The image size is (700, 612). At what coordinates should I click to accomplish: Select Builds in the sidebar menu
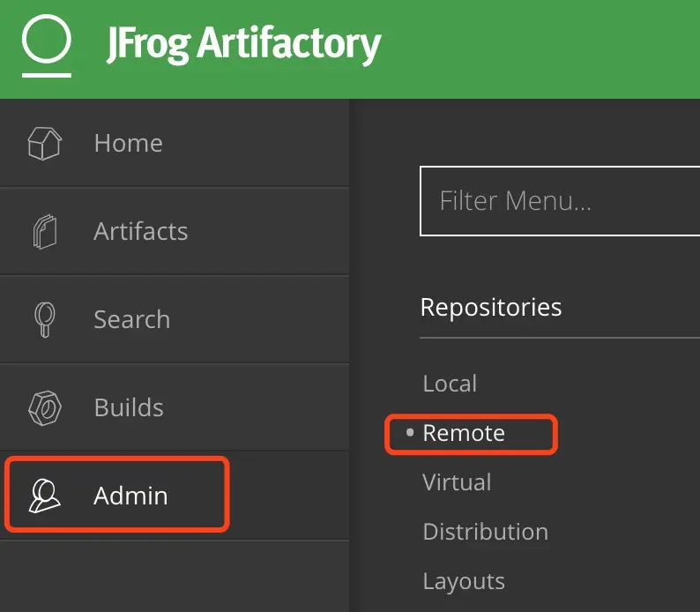point(129,407)
